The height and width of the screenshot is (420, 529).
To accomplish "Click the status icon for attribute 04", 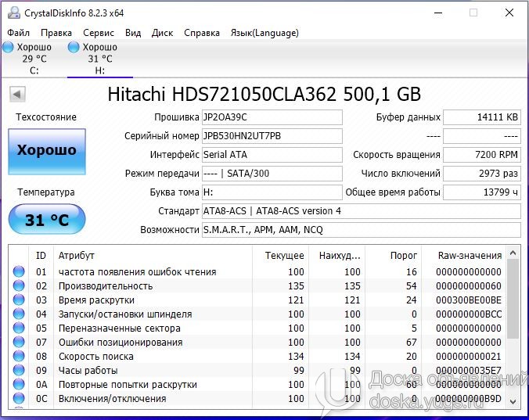I will click(x=19, y=314).
